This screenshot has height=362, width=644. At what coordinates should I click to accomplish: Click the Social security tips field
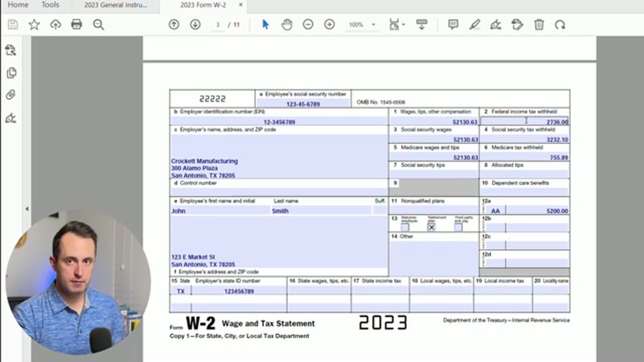434,174
